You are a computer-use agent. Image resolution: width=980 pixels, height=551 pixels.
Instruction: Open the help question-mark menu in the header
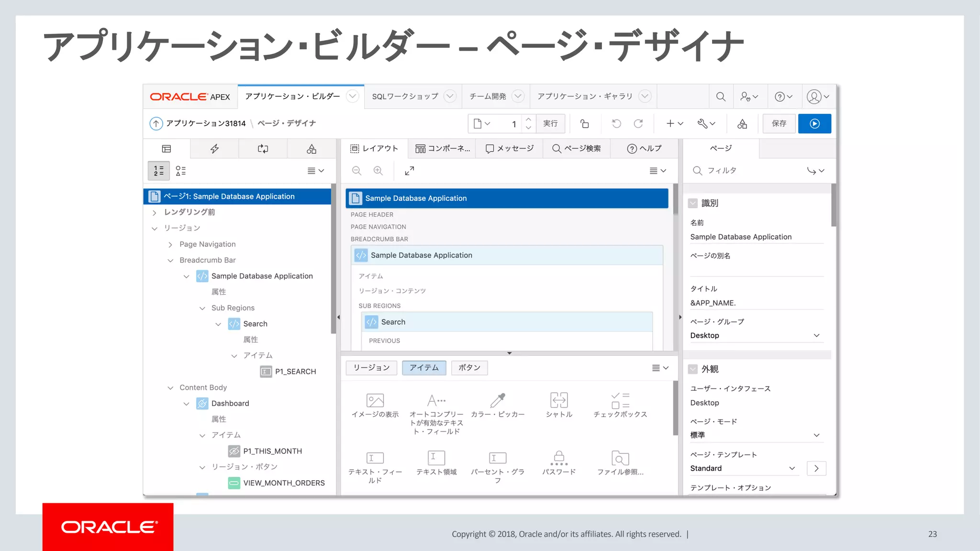point(783,97)
